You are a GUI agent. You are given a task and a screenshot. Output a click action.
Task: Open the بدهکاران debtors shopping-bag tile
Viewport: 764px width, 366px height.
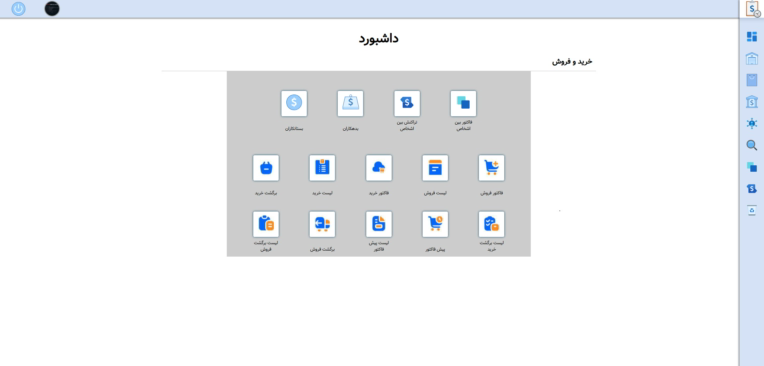tap(350, 103)
